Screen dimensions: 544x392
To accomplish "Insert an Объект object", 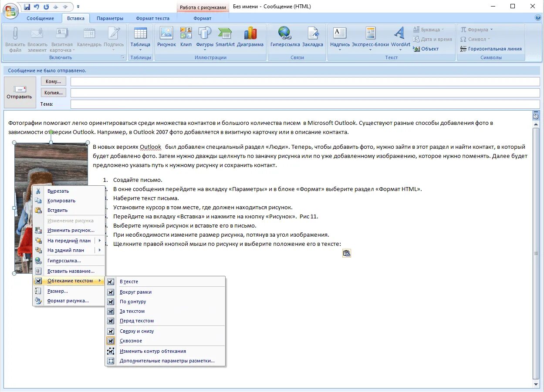I will click(x=426, y=49).
